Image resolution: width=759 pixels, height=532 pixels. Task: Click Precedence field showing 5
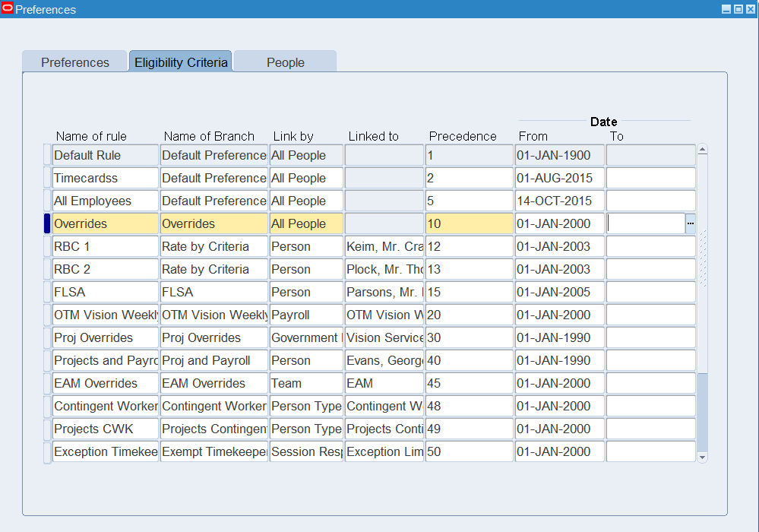[469, 201]
